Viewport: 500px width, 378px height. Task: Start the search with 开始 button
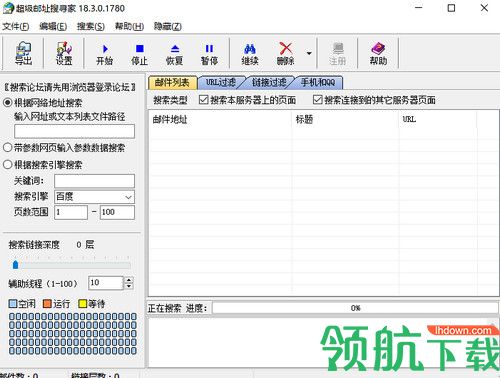tap(104, 54)
